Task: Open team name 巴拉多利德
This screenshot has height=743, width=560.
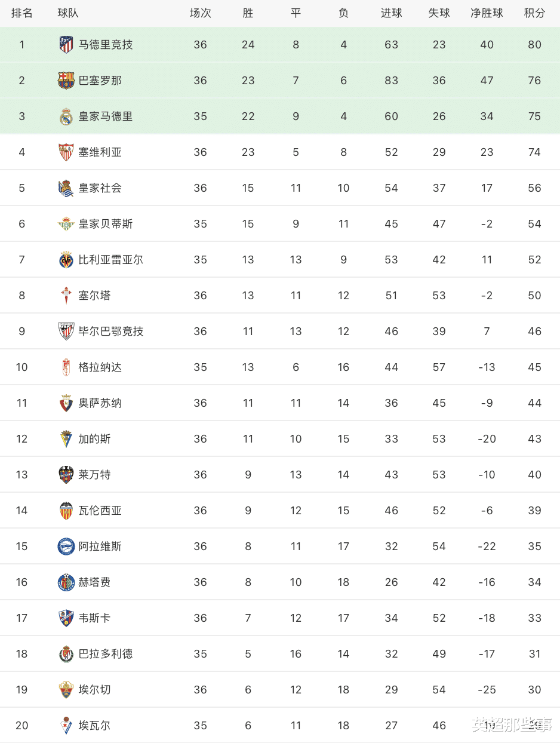Action: 106,654
